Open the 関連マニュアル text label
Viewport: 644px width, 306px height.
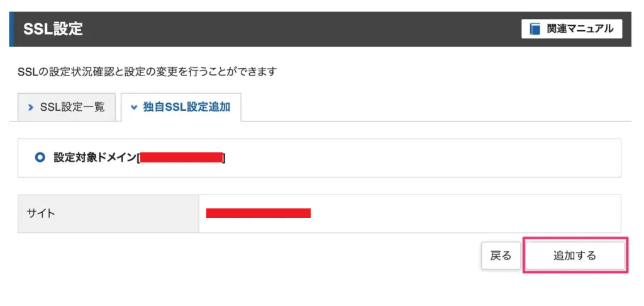[579, 29]
